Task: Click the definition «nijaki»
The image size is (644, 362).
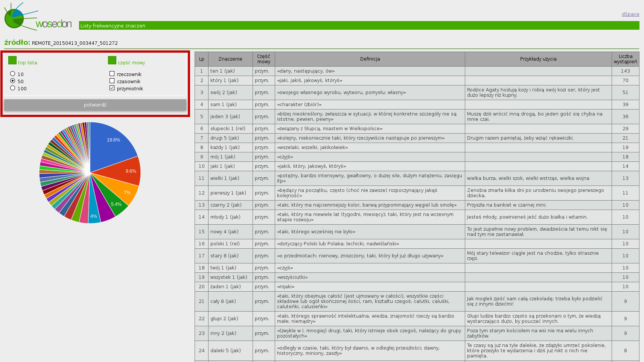Action: 370,287
